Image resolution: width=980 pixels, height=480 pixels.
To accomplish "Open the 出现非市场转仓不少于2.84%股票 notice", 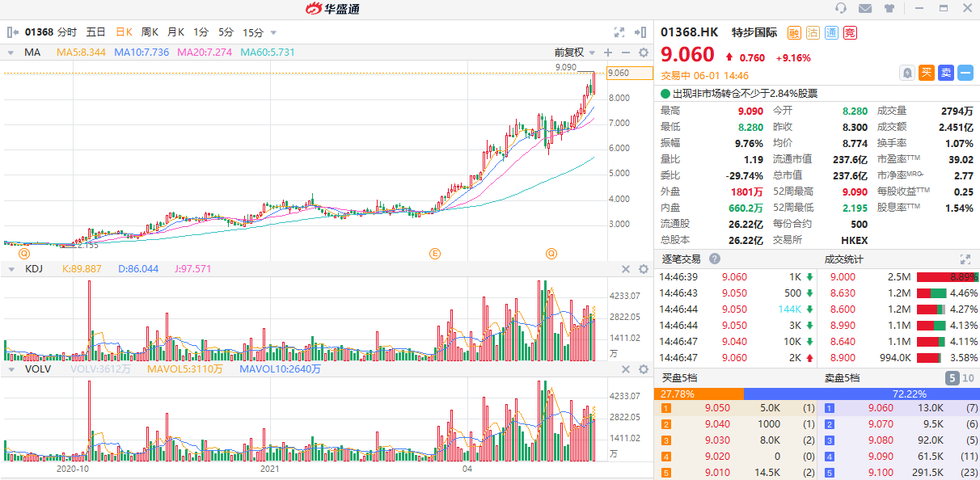I will tap(745, 94).
